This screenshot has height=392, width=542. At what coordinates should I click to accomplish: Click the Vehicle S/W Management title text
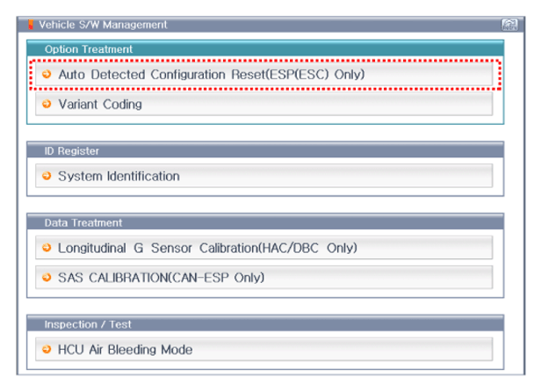[103, 25]
